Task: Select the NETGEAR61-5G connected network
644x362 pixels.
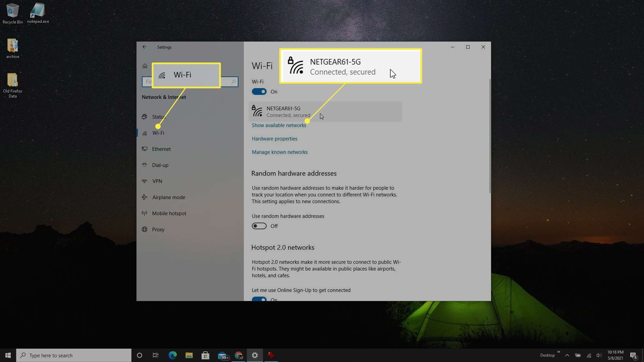Action: click(x=325, y=112)
